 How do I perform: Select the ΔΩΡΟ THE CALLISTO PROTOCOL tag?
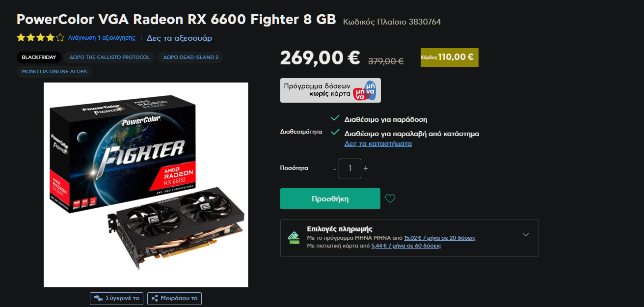[109, 57]
